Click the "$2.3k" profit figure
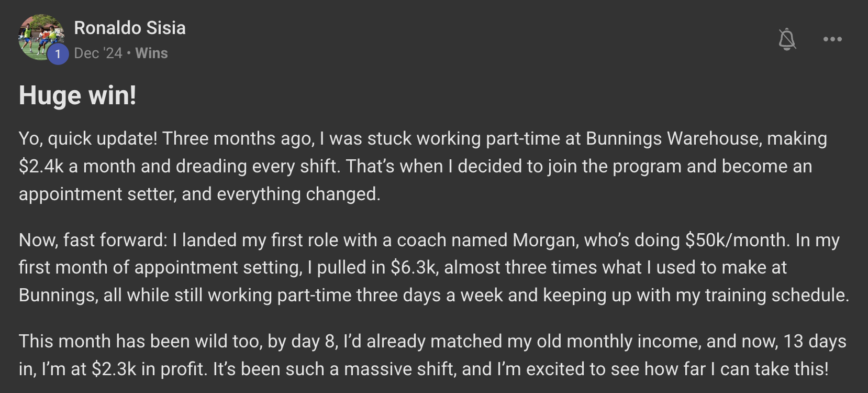The height and width of the screenshot is (393, 868). click(114, 369)
